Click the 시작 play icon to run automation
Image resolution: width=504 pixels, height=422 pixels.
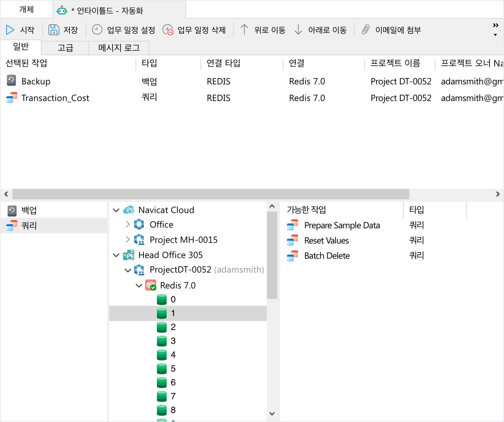click(x=10, y=30)
